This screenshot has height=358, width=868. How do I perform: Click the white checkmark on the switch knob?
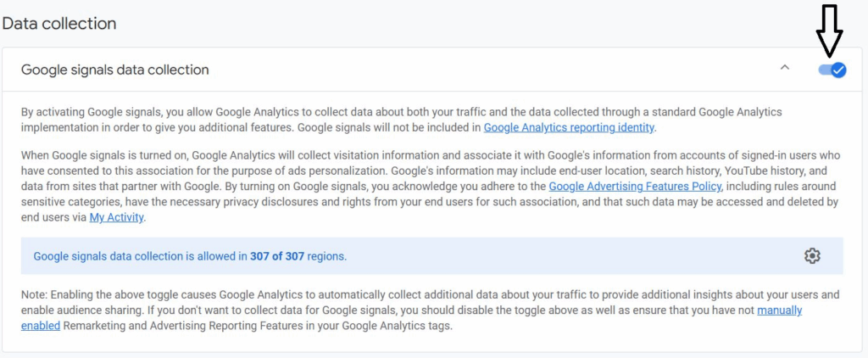tap(838, 70)
